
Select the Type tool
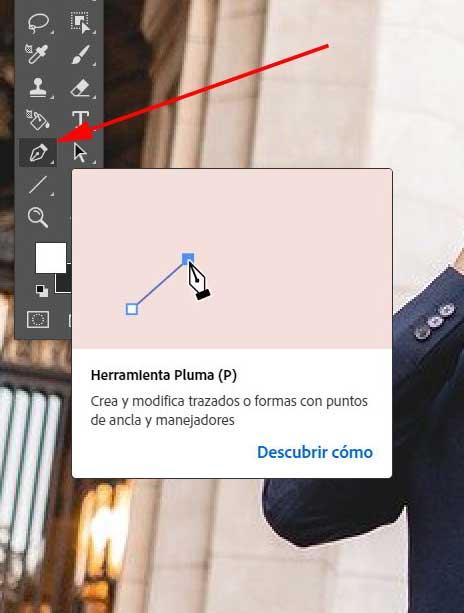click(x=80, y=119)
